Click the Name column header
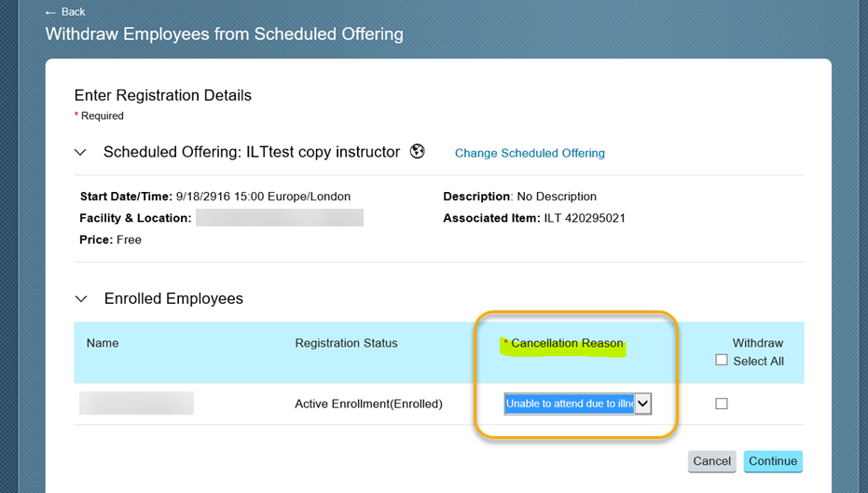Viewport: 868px width, 493px height. (x=103, y=343)
